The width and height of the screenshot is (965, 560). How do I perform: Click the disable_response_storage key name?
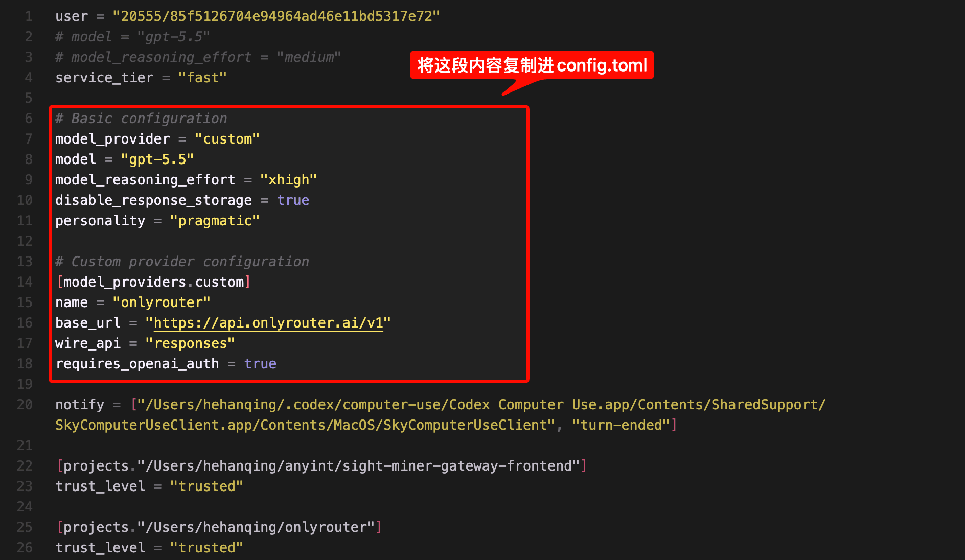[153, 200]
